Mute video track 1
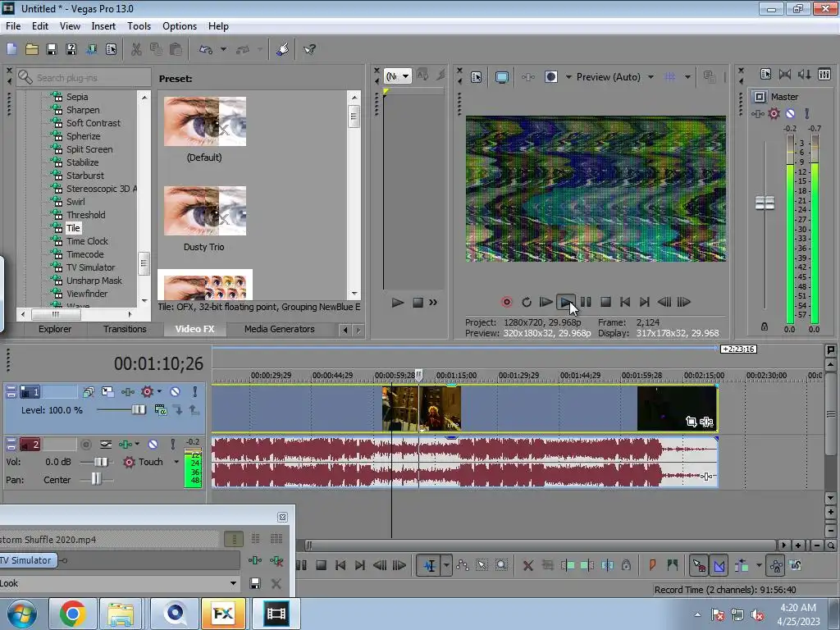This screenshot has height=630, width=840. [176, 392]
